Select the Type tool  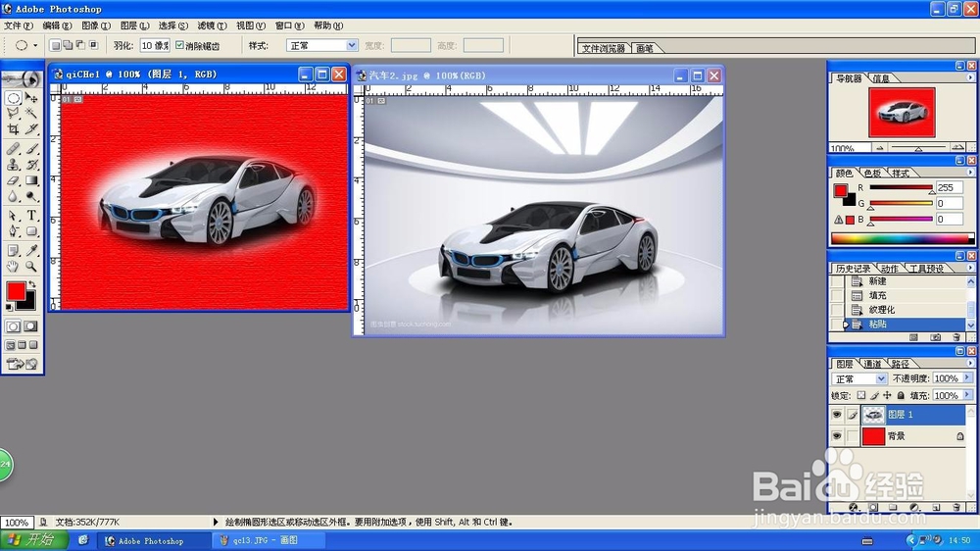tap(31, 216)
